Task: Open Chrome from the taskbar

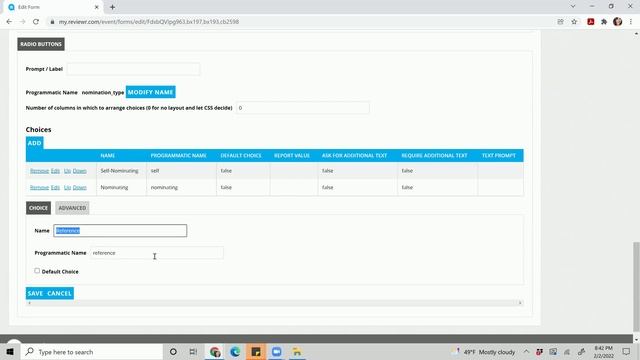Action: pyautogui.click(x=215, y=351)
